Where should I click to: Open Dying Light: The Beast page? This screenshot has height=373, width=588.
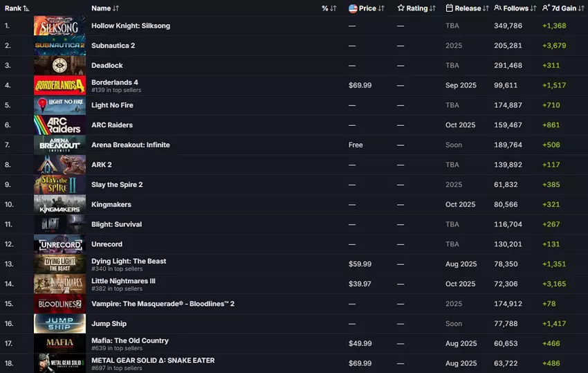click(129, 262)
